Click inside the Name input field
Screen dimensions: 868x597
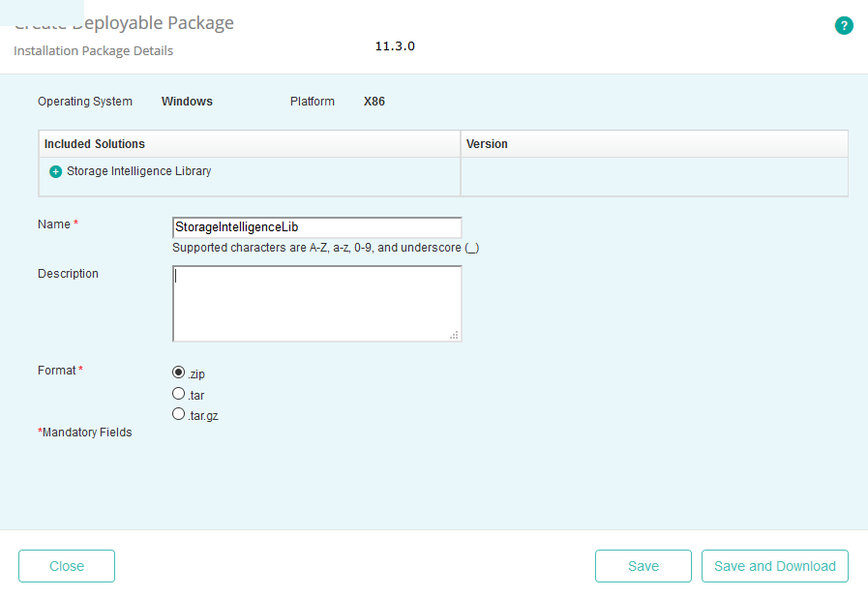click(x=316, y=226)
